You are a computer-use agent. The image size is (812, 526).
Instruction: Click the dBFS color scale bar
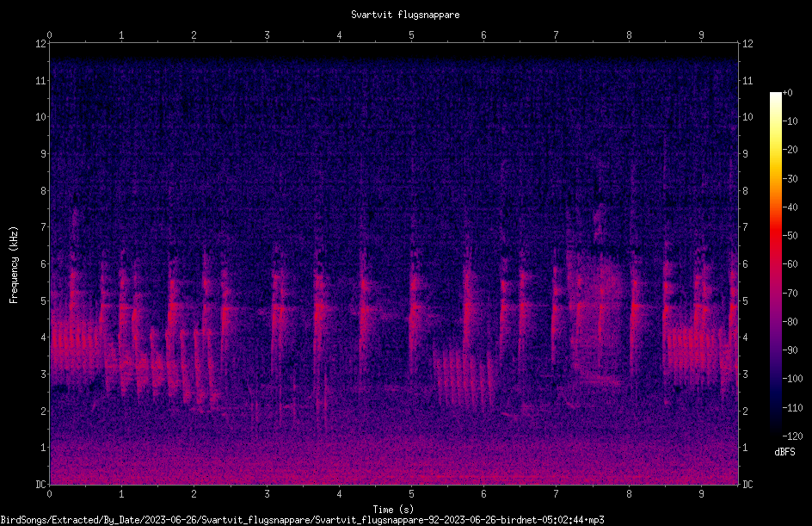[x=775, y=264]
